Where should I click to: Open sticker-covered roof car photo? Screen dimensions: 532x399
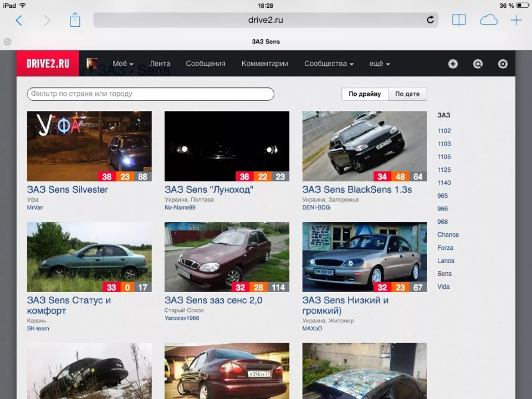pos(364,371)
